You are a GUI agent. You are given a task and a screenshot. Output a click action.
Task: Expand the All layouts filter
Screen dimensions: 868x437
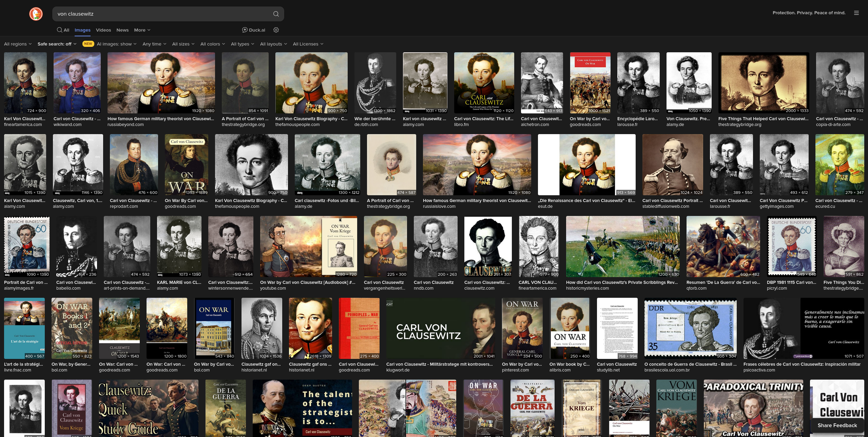[273, 44]
